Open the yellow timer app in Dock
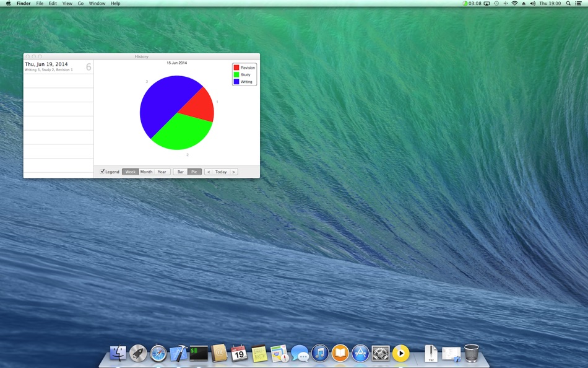Viewport: 588px width, 368px height. click(x=401, y=353)
